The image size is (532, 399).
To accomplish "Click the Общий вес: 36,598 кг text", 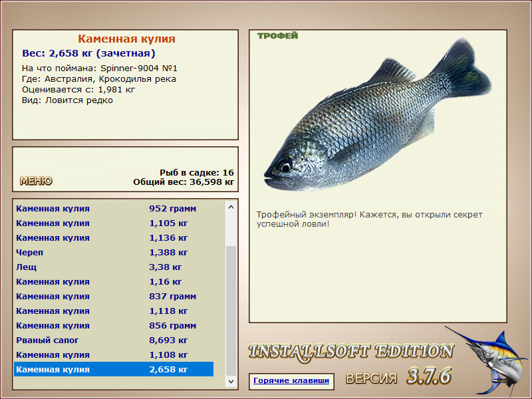I will pyautogui.click(x=184, y=182).
